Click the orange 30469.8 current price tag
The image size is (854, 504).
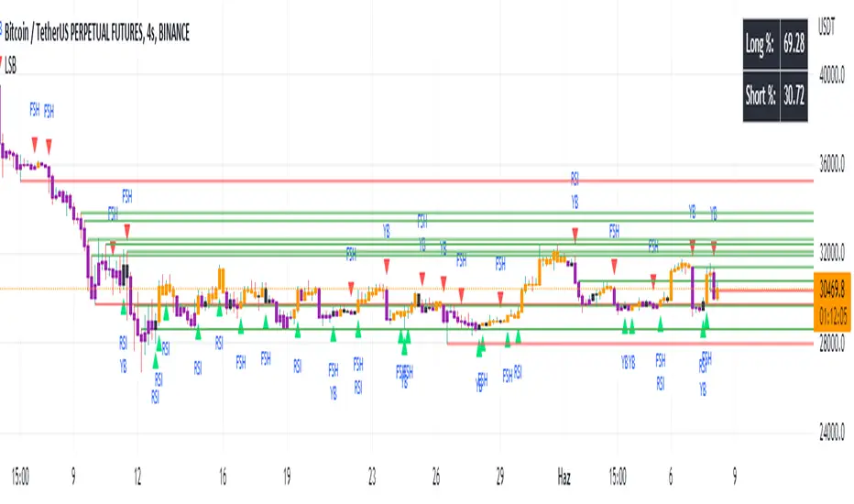point(832,291)
